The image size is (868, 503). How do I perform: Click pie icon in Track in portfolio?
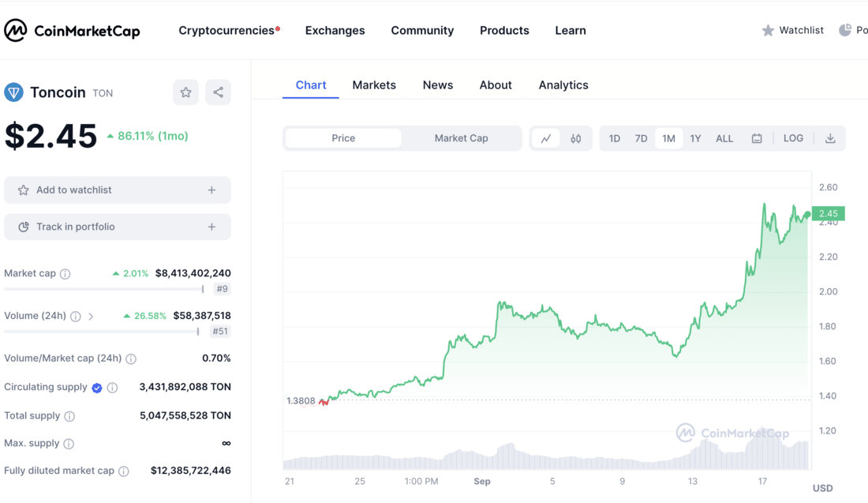(x=23, y=227)
